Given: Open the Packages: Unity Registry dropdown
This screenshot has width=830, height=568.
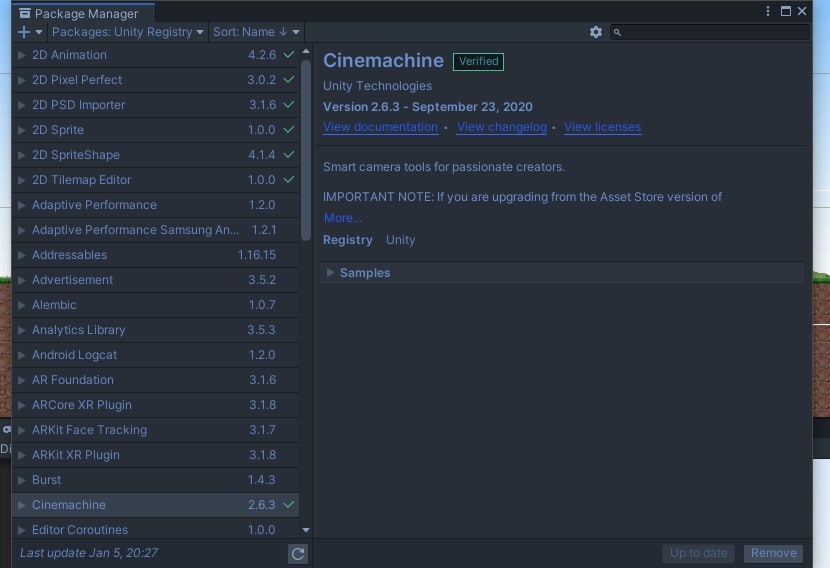Looking at the screenshot, I should 128,32.
